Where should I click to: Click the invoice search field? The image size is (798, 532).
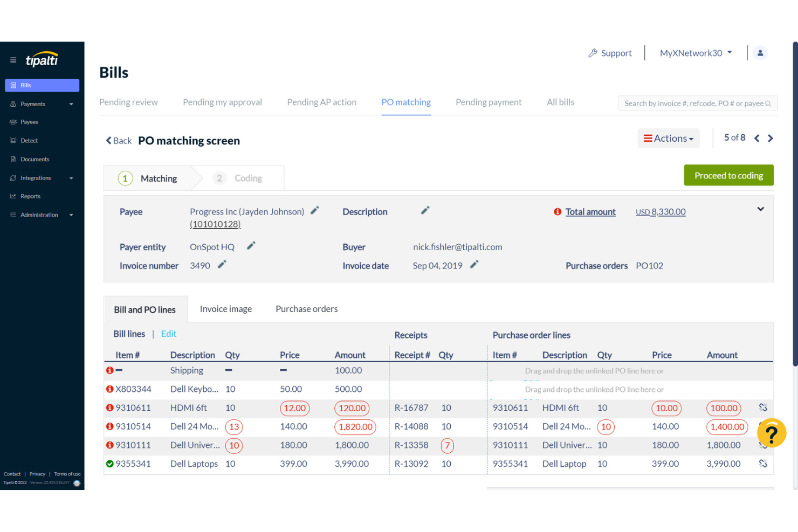698,103
